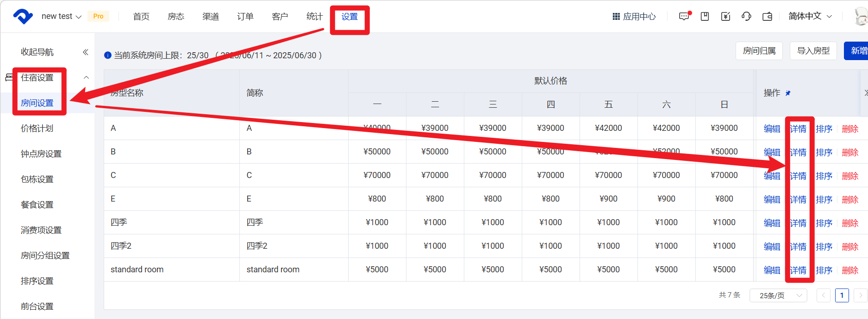Click page number 1 in pagination

[842, 295]
